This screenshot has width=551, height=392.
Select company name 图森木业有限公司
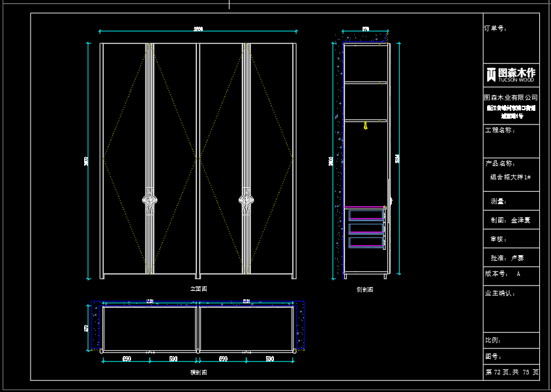(511, 97)
